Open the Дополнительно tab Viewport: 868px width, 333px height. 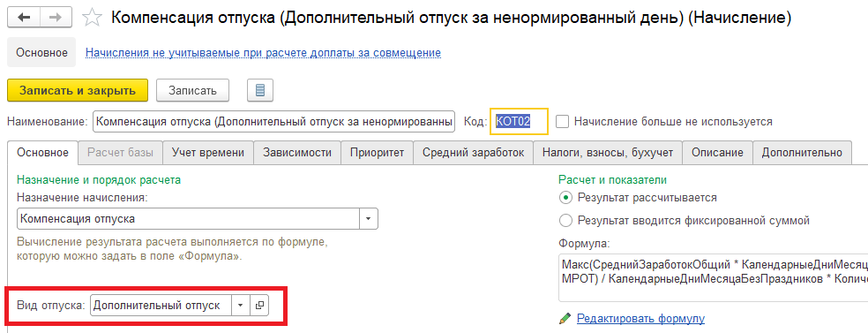802,153
